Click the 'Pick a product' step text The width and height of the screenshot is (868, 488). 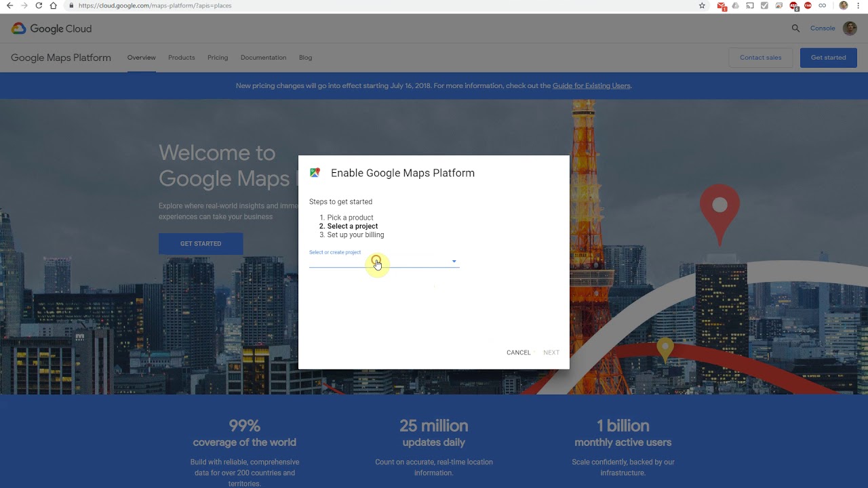click(350, 218)
